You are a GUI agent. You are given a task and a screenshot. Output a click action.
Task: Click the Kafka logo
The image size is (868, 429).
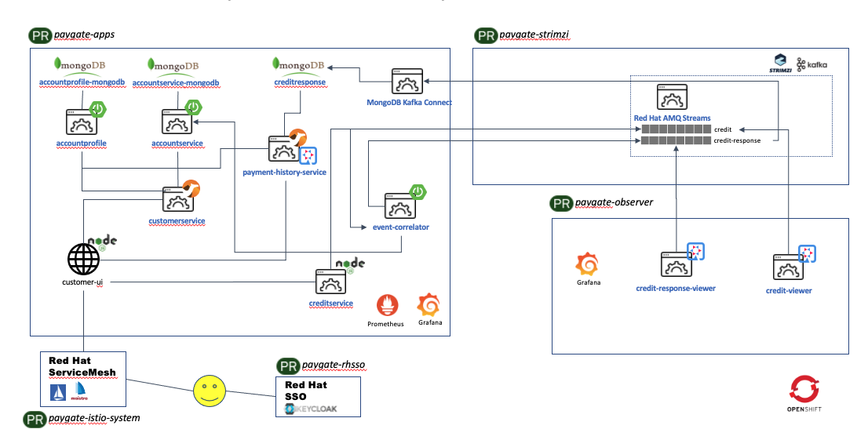[x=812, y=64]
